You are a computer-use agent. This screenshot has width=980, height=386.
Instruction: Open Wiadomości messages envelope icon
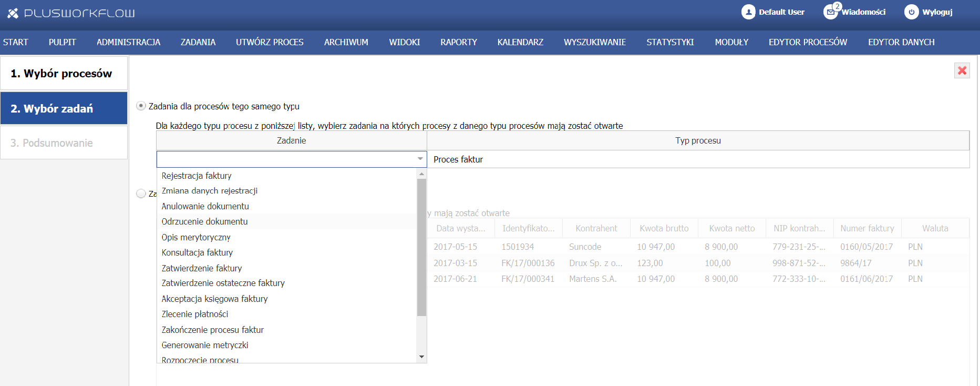coord(830,12)
